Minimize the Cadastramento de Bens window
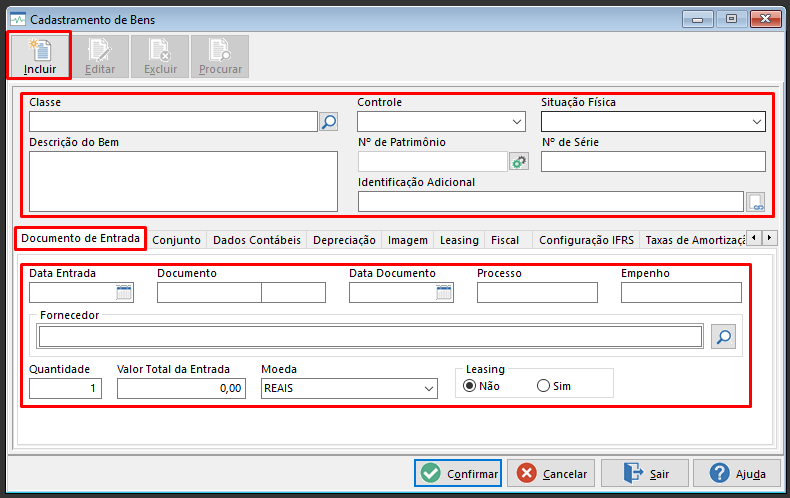The image size is (790, 498). [x=697, y=20]
